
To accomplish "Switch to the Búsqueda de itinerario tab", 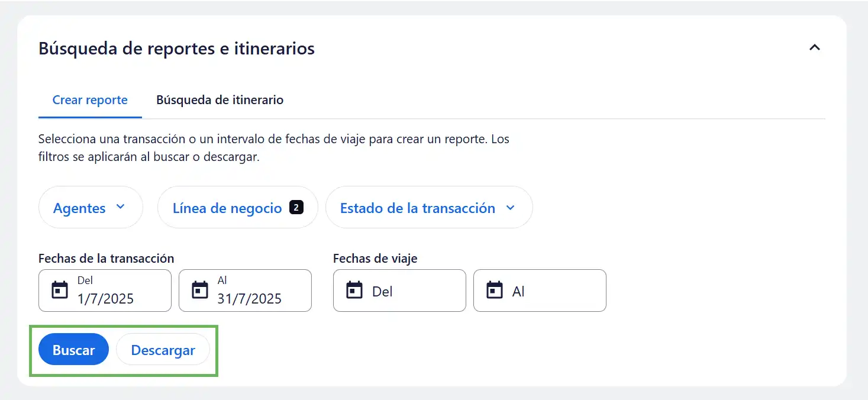I will click(x=220, y=100).
